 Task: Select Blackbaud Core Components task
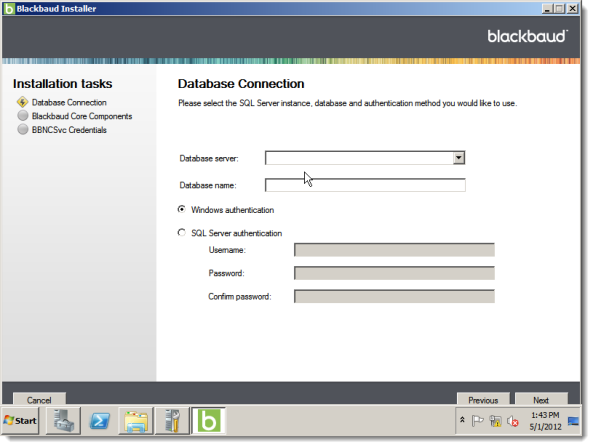click(82, 116)
